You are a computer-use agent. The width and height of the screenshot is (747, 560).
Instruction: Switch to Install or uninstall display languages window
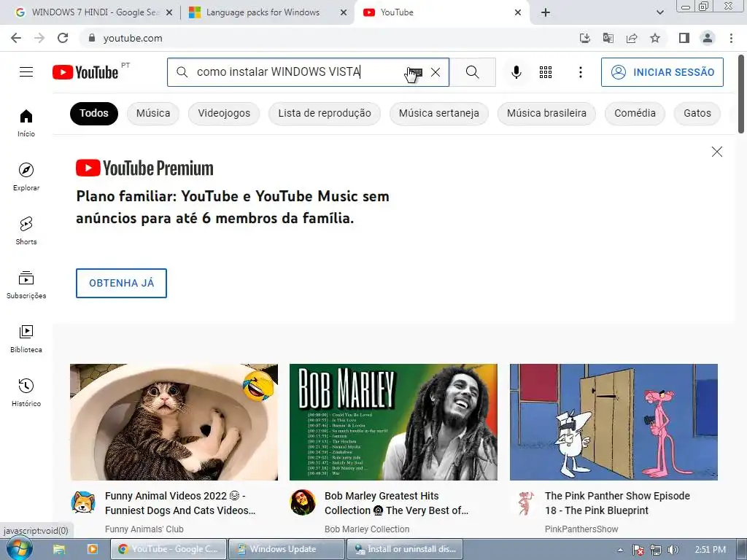406,549
